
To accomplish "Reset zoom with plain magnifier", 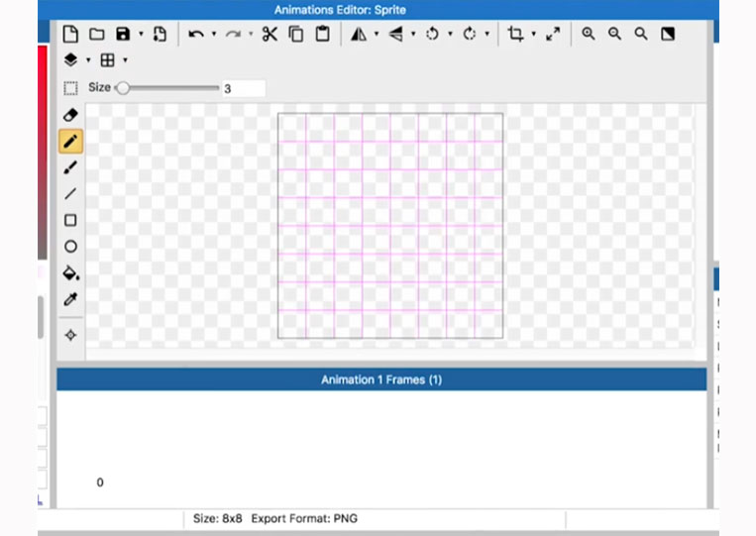I will (641, 34).
